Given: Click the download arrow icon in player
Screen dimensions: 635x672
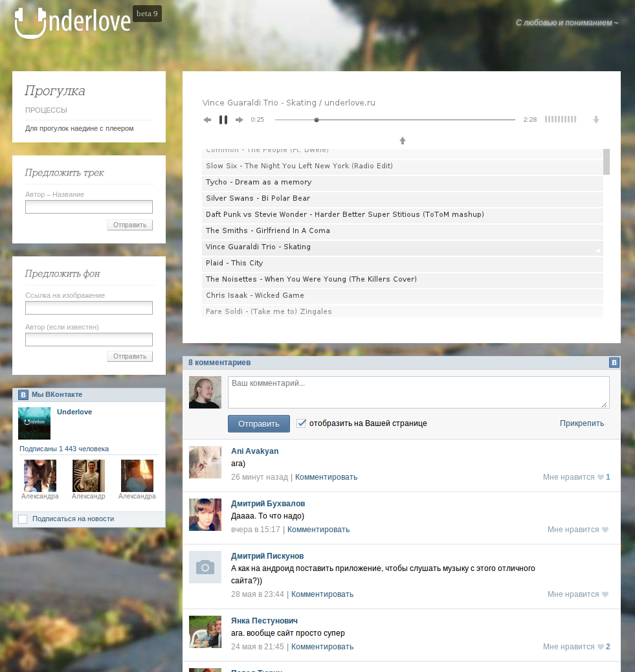Looking at the screenshot, I should click(x=596, y=120).
